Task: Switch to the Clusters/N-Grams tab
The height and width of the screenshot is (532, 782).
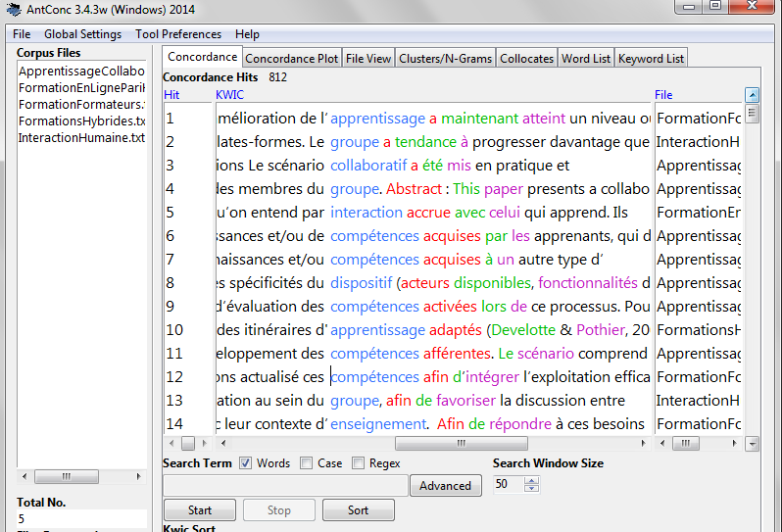Action: pos(445,59)
